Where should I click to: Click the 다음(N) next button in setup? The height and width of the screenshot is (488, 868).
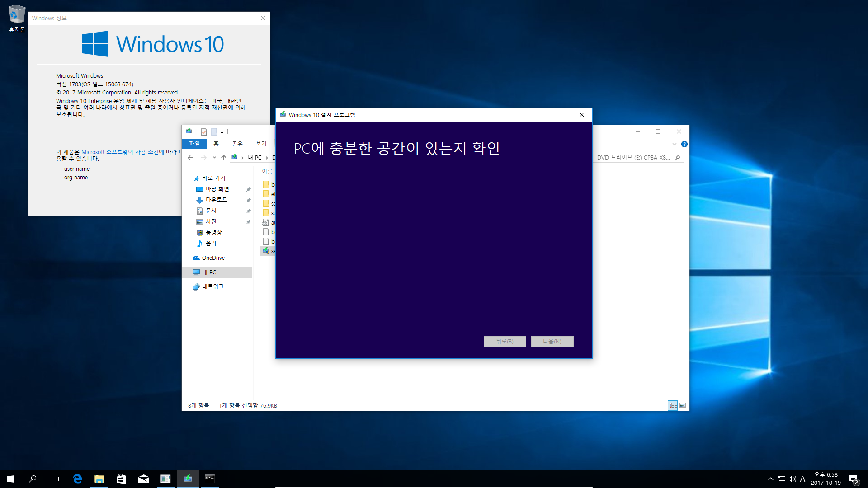pyautogui.click(x=552, y=342)
